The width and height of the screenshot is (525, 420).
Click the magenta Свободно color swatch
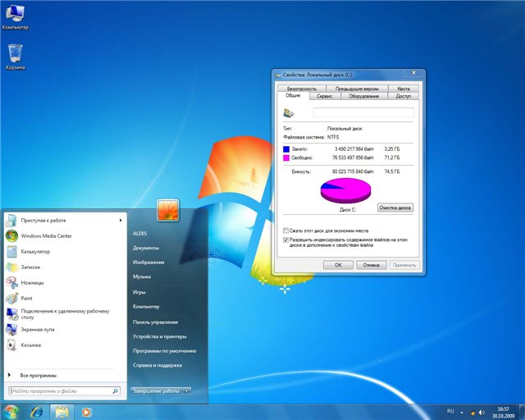286,157
